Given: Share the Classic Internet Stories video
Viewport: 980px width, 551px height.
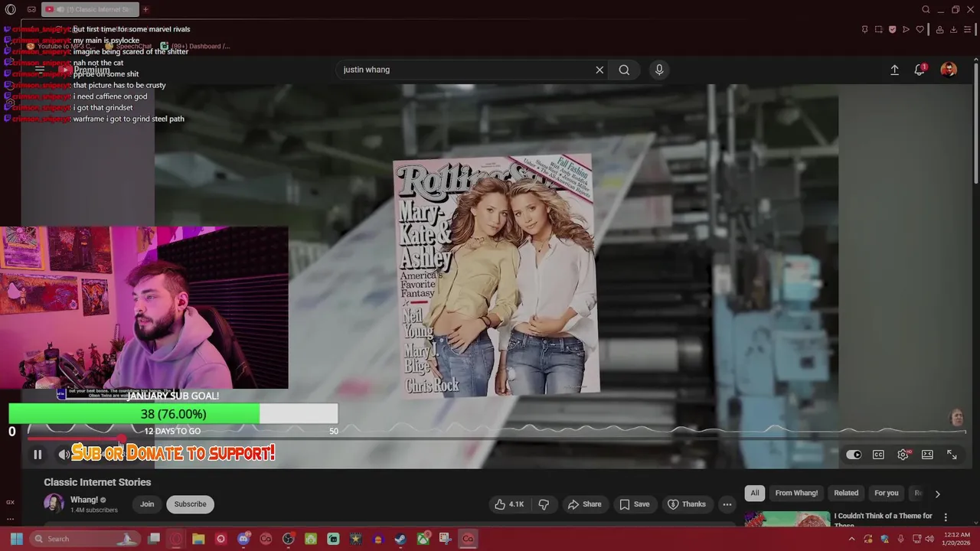Looking at the screenshot, I should (x=584, y=504).
